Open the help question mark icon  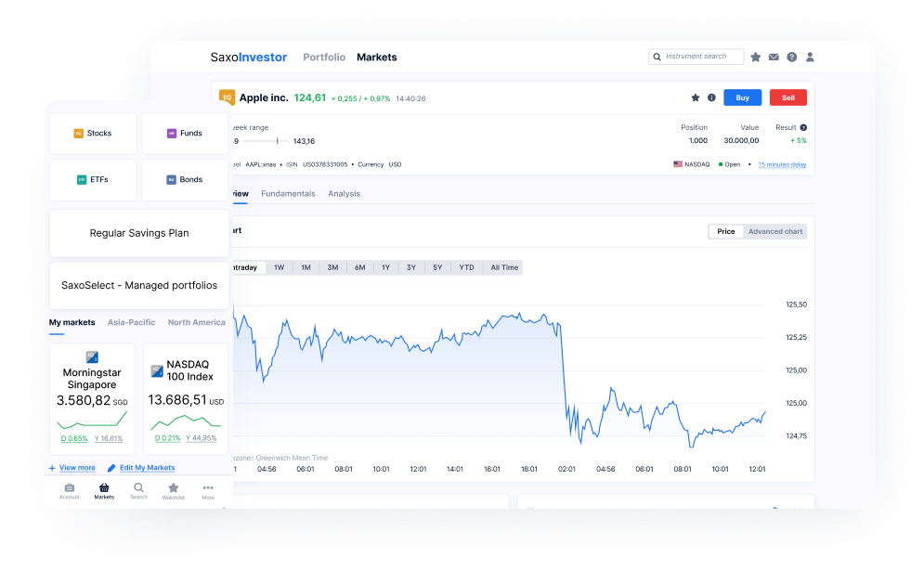point(792,58)
